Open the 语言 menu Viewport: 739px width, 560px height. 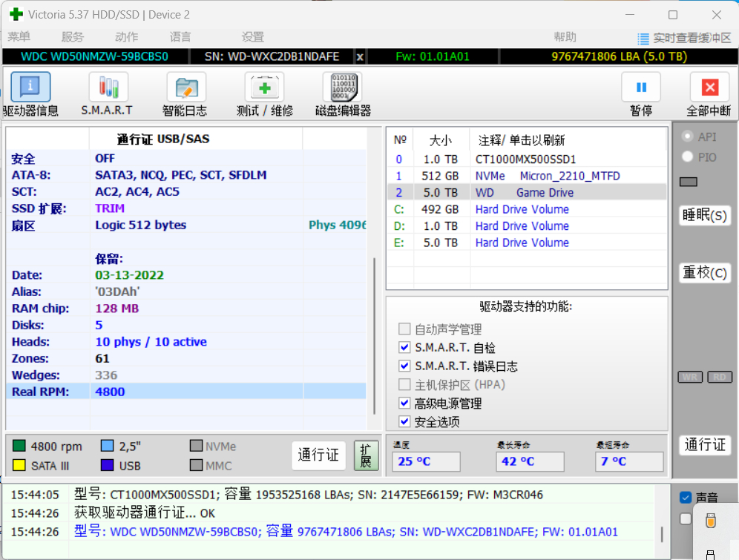[x=180, y=37]
